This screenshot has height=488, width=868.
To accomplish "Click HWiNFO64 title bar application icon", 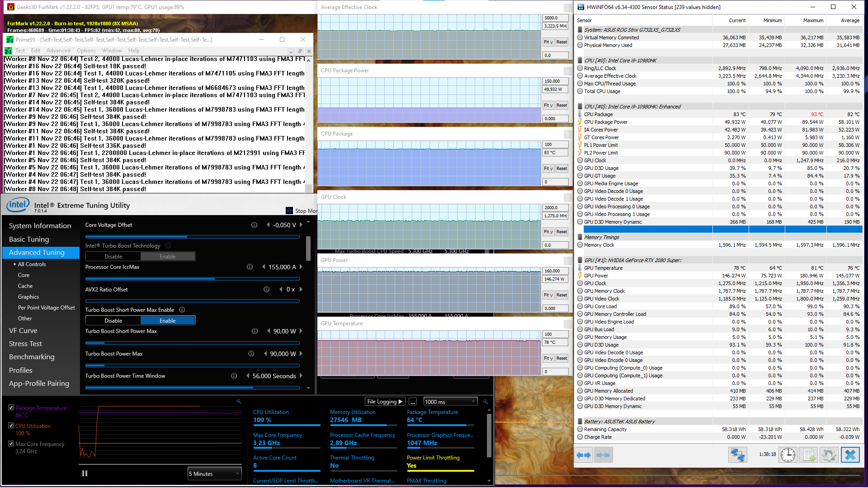I will (580, 7).
